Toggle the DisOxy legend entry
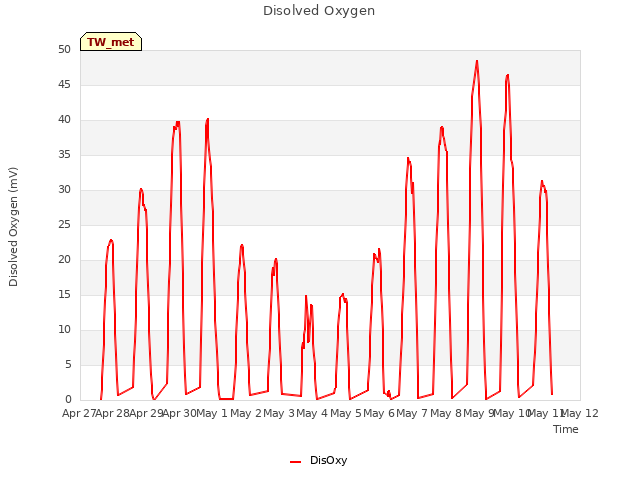The width and height of the screenshot is (640, 480). [318, 460]
